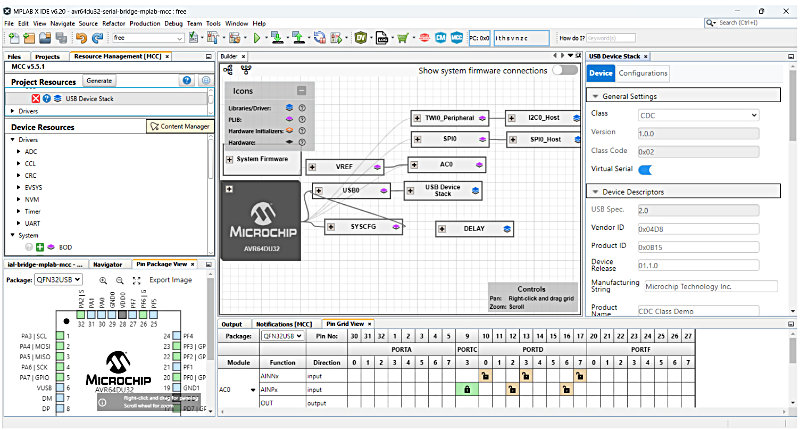
Task: Expand the ADC driver tree item
Action: (18, 151)
